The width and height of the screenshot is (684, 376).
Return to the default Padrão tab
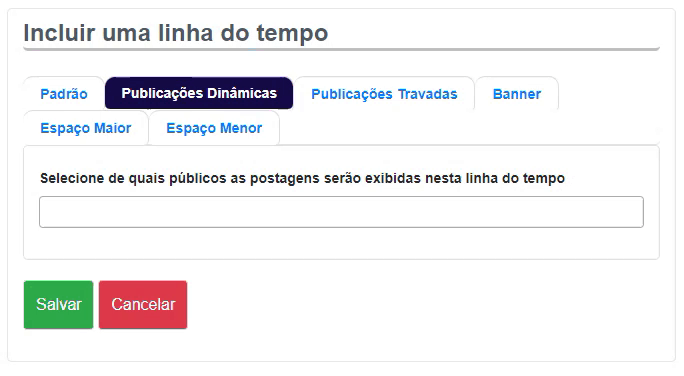64,93
